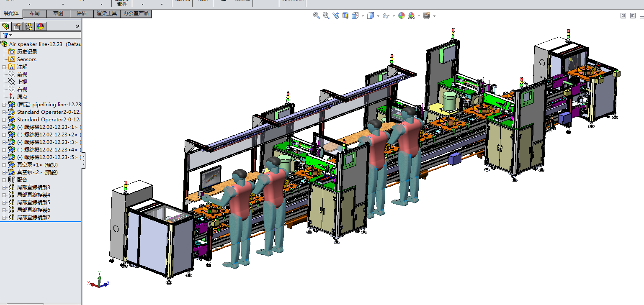Expand the (固定) pipelining line-12.23 node

tap(4, 104)
